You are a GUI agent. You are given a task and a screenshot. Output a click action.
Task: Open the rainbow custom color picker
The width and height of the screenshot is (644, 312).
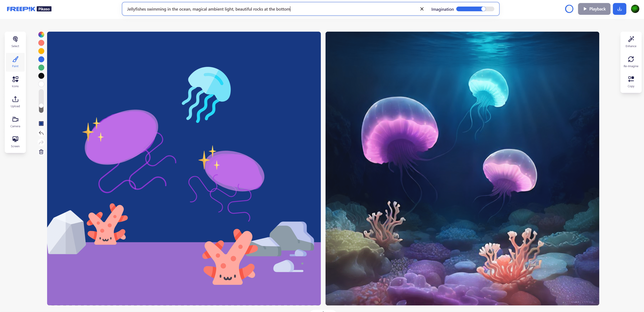click(x=41, y=34)
